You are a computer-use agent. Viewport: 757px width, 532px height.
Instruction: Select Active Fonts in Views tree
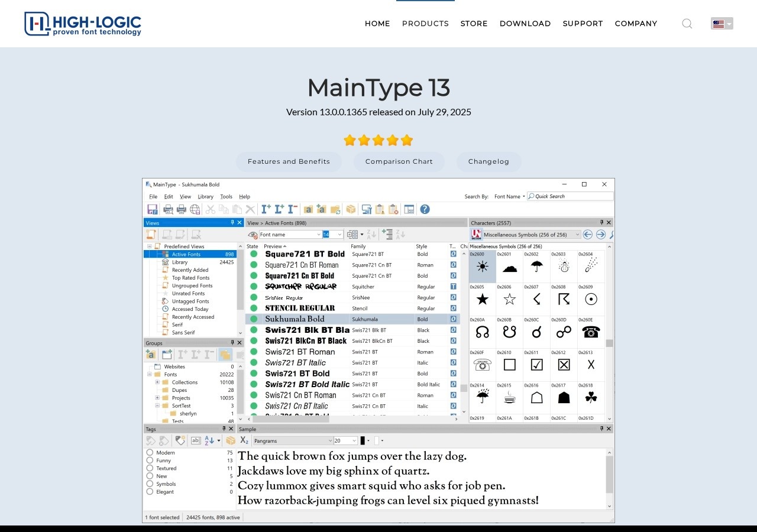pos(190,254)
